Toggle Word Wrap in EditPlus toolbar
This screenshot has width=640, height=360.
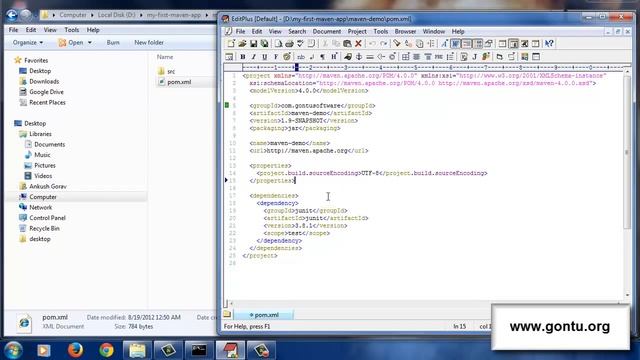(456, 44)
